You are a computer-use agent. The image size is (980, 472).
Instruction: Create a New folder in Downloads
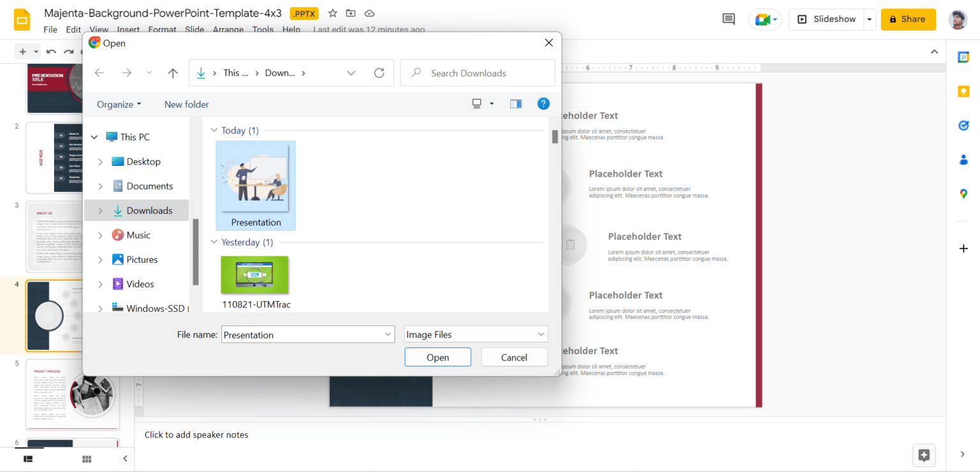pos(186,104)
